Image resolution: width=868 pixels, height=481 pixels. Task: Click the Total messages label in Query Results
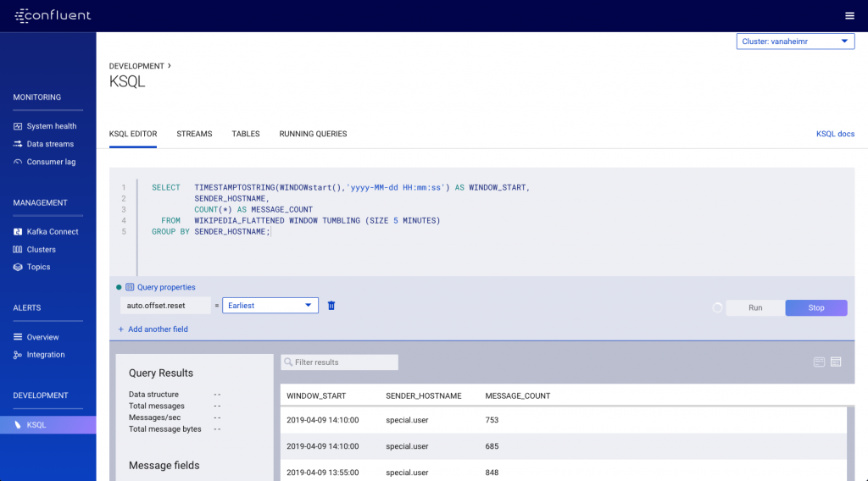157,406
